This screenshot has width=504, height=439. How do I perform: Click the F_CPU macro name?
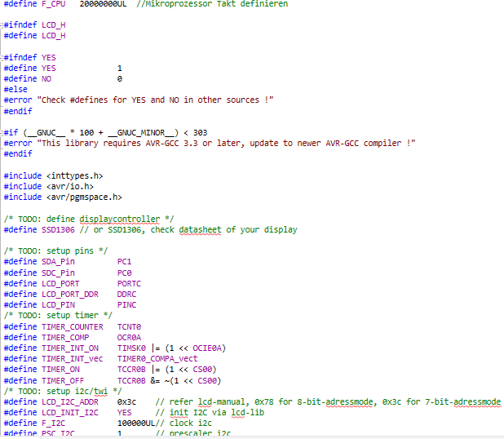point(53,4)
